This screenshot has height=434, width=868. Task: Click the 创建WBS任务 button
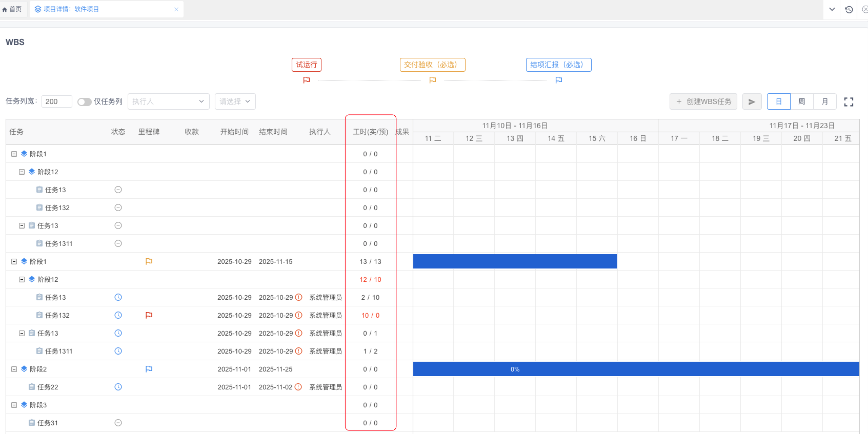(x=703, y=101)
